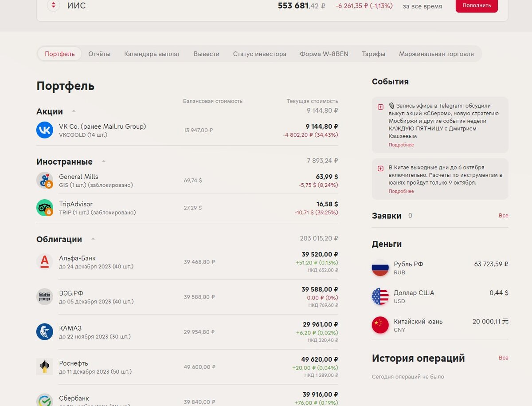The width and height of the screenshot is (532, 406).
Task: Click the 63 723,59 ₽ ruble balance
Action: tap(491, 264)
